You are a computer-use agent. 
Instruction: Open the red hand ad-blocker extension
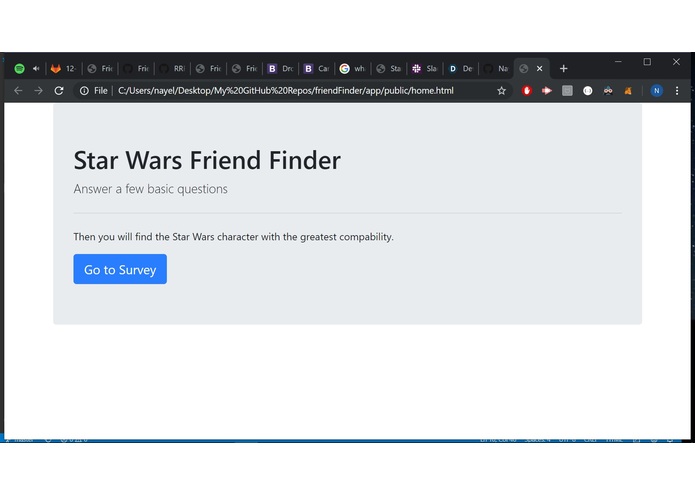click(x=527, y=91)
